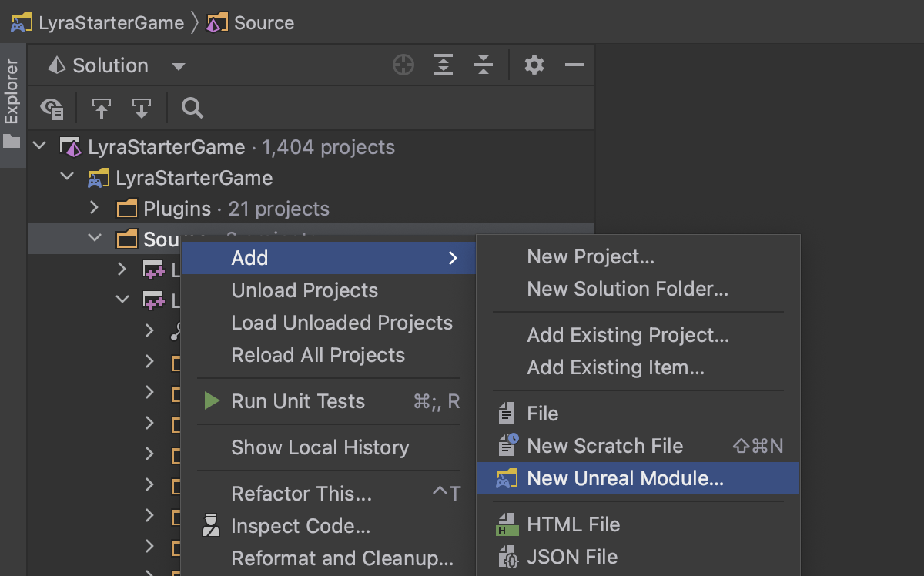Click the search magnifier icon in Explorer
Screen dimensions: 924x576
pyautogui.click(x=192, y=109)
